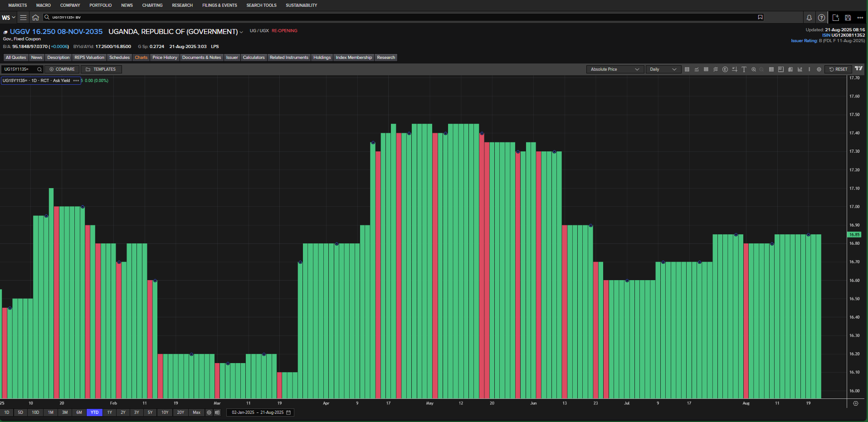Click the All Quotes tab button
This screenshot has height=422, width=868.
[16, 58]
